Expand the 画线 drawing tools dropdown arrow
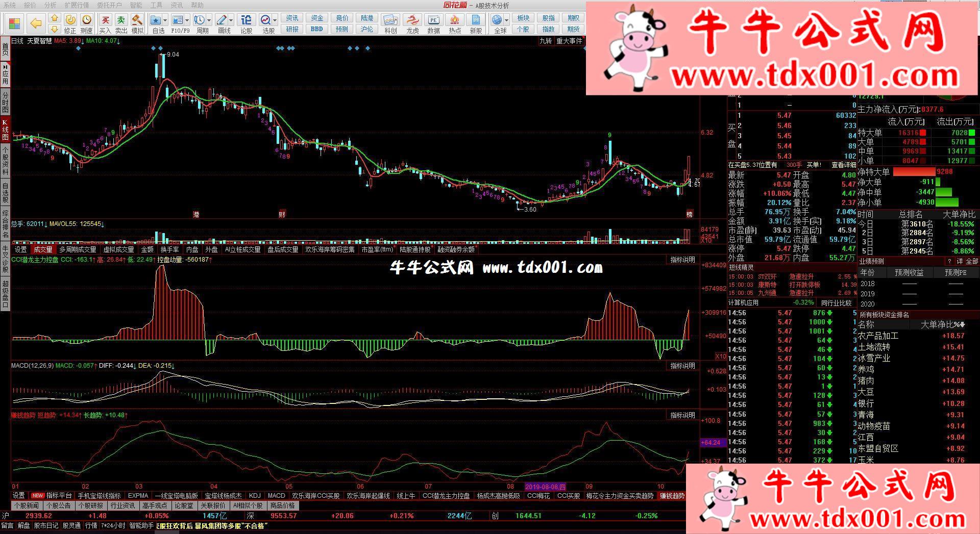This screenshot has height=534, width=980. [x=231, y=20]
